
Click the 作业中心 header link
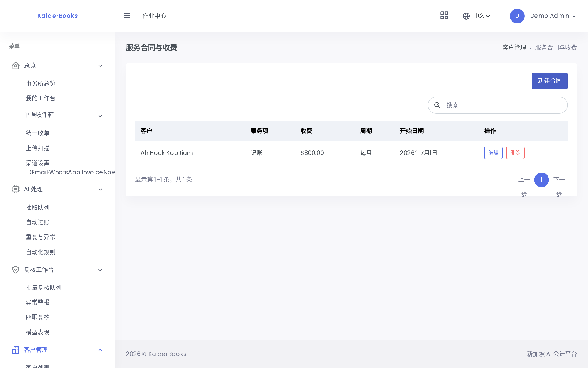tap(154, 16)
